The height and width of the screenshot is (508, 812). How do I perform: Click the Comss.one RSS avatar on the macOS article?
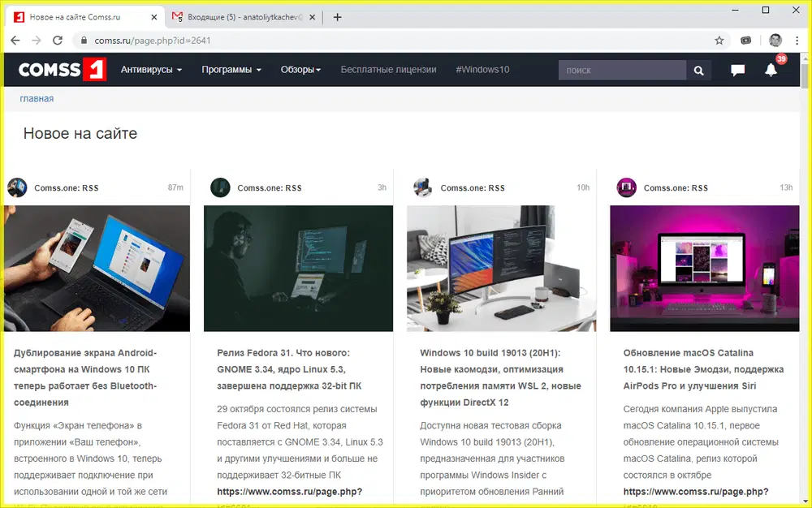pos(625,187)
